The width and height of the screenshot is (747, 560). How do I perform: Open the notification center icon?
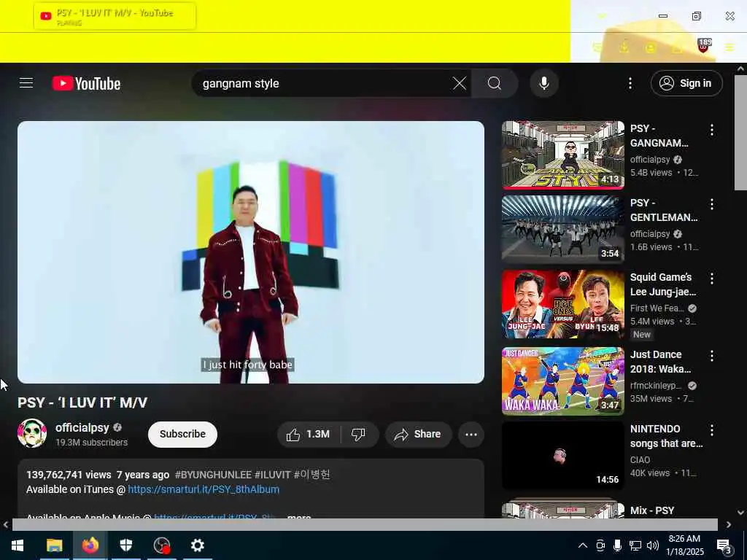click(724, 545)
